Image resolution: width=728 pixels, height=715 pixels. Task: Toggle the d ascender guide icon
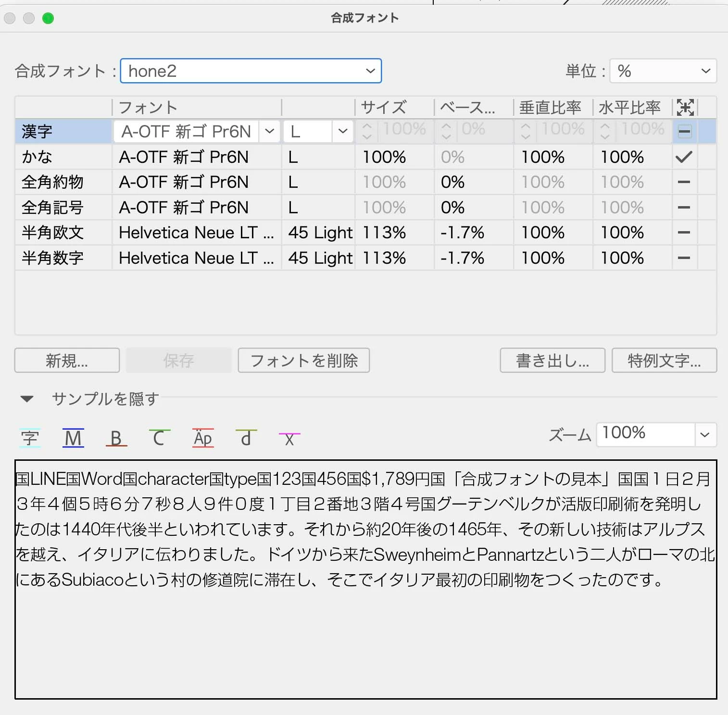coord(246,438)
